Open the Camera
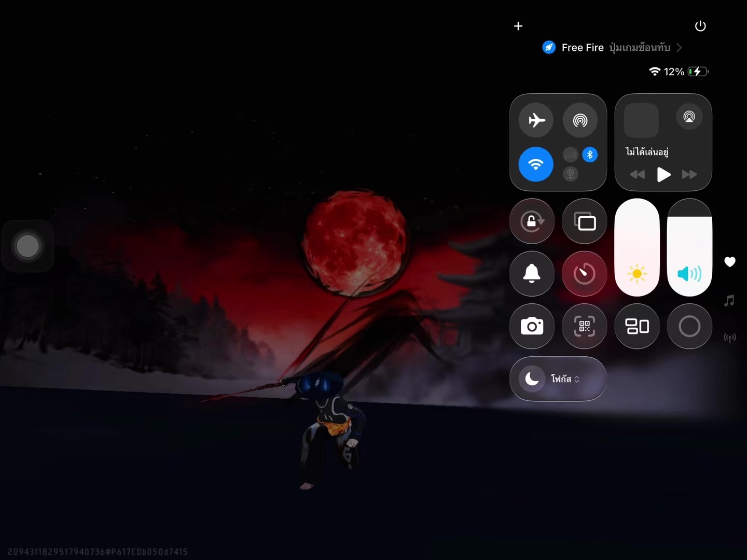747x560 pixels. [x=532, y=326]
